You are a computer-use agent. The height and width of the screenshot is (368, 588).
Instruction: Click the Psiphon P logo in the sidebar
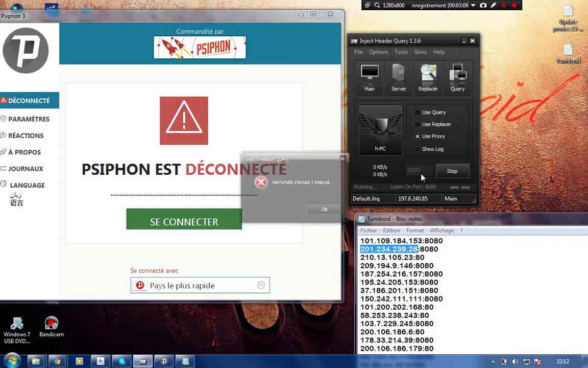point(26,50)
